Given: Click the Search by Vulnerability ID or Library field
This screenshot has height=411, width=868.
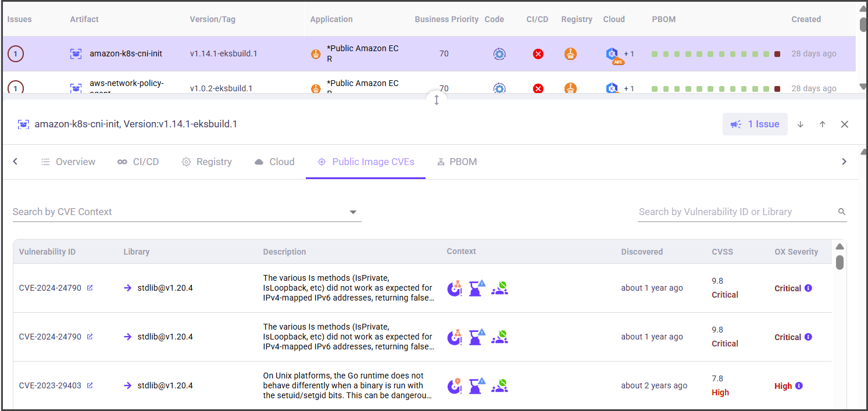Looking at the screenshot, I should pyautogui.click(x=735, y=212).
